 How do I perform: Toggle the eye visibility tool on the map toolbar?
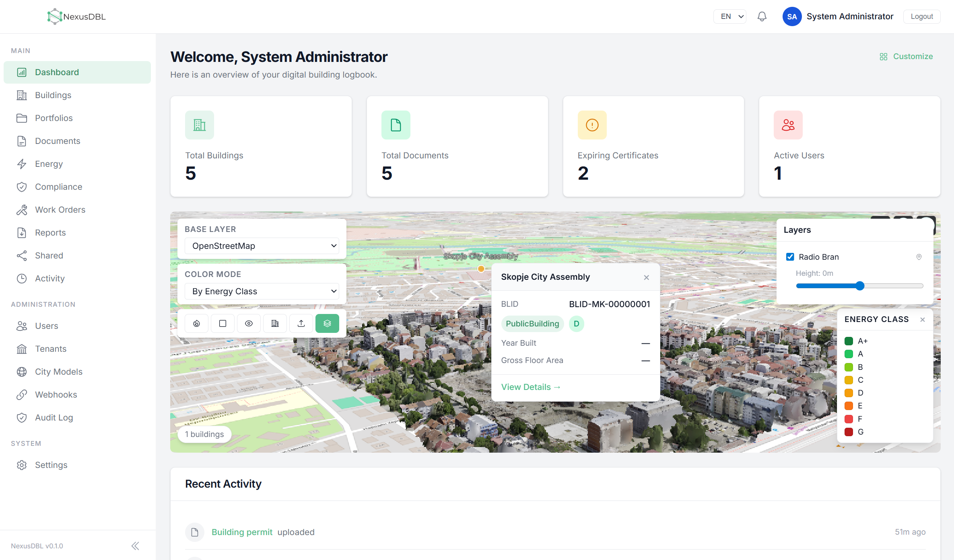249,324
